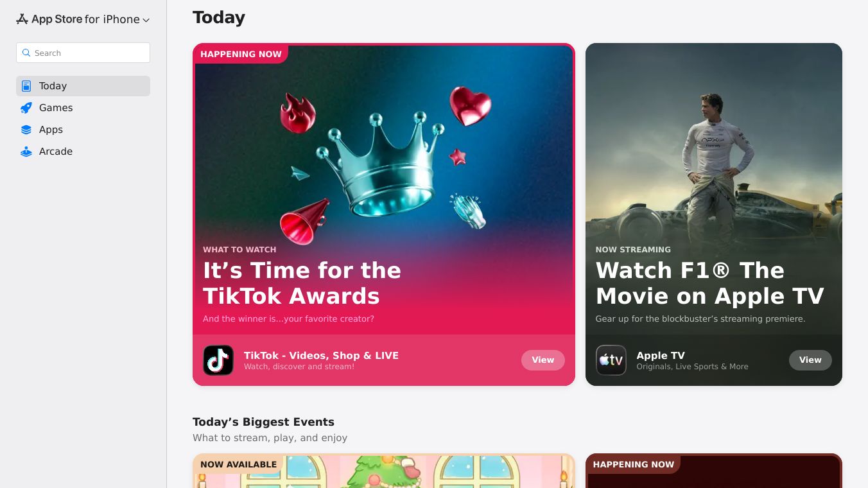Click the magnifying glass search icon
868x488 pixels.
[x=26, y=53]
